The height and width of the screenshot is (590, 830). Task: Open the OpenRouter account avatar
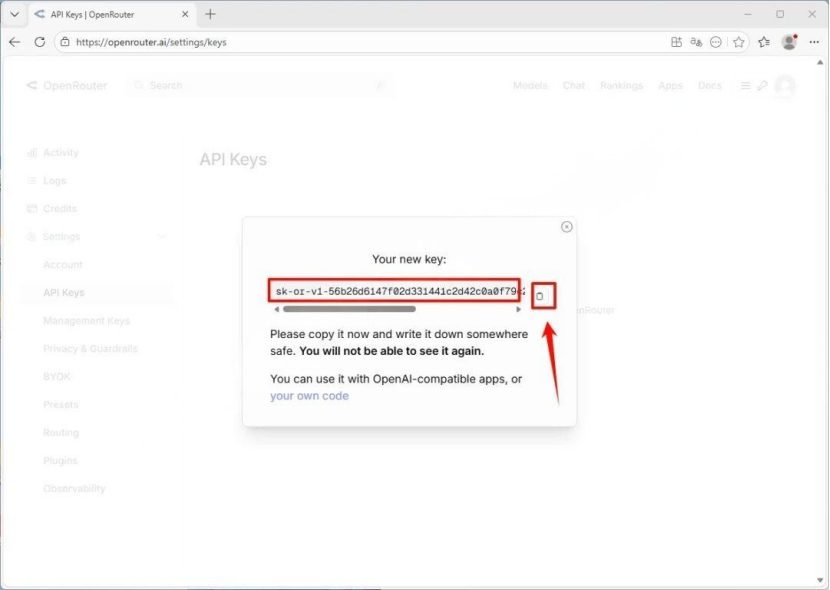(785, 86)
